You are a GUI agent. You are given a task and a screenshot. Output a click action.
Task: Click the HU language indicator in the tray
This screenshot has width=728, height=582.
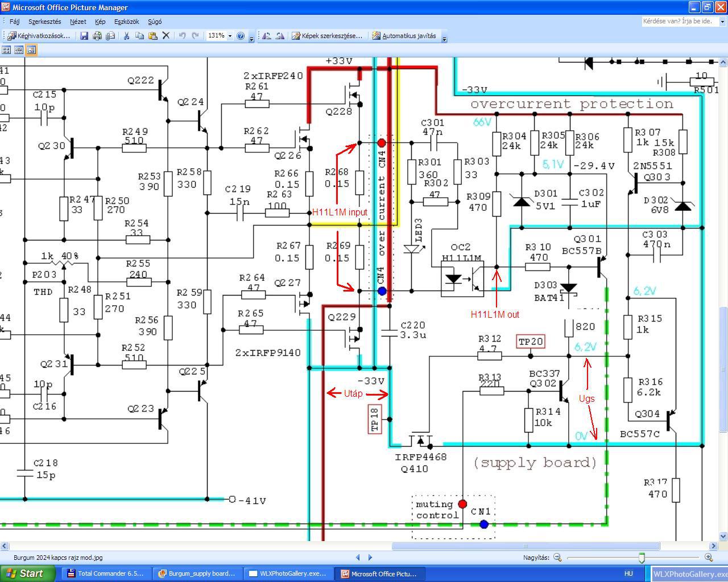click(629, 574)
